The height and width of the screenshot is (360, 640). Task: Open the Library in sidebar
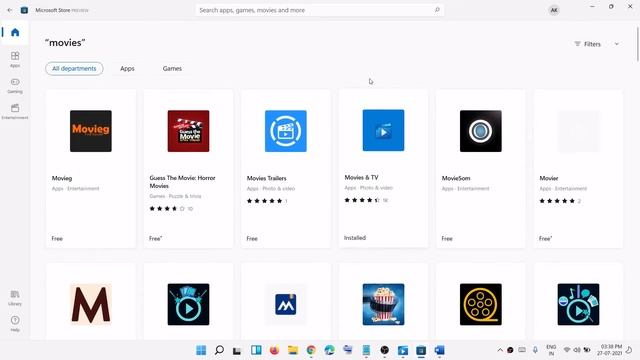tap(15, 298)
